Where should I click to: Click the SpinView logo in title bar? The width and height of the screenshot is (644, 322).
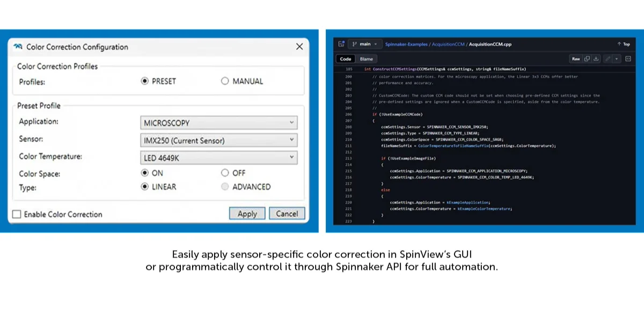coord(18,47)
